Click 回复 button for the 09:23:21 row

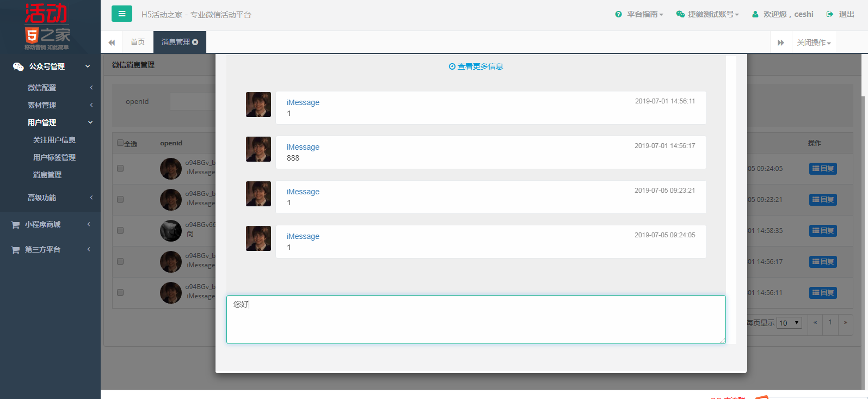pos(823,200)
